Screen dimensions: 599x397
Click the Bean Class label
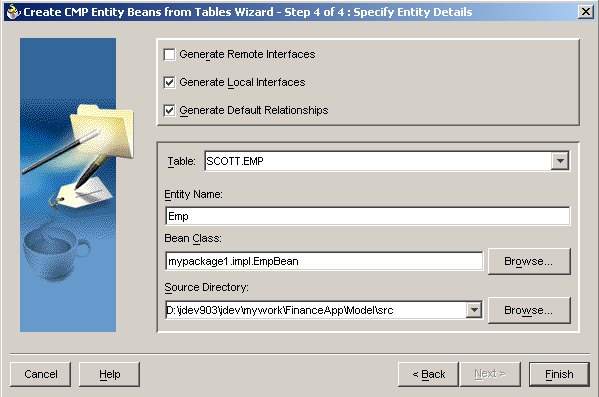tap(193, 238)
